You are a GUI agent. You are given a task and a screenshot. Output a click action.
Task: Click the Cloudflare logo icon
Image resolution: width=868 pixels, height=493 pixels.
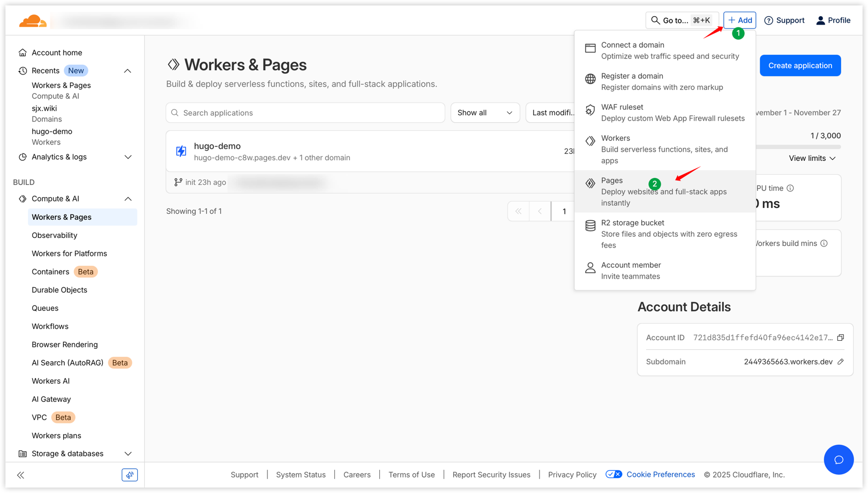[x=33, y=21]
